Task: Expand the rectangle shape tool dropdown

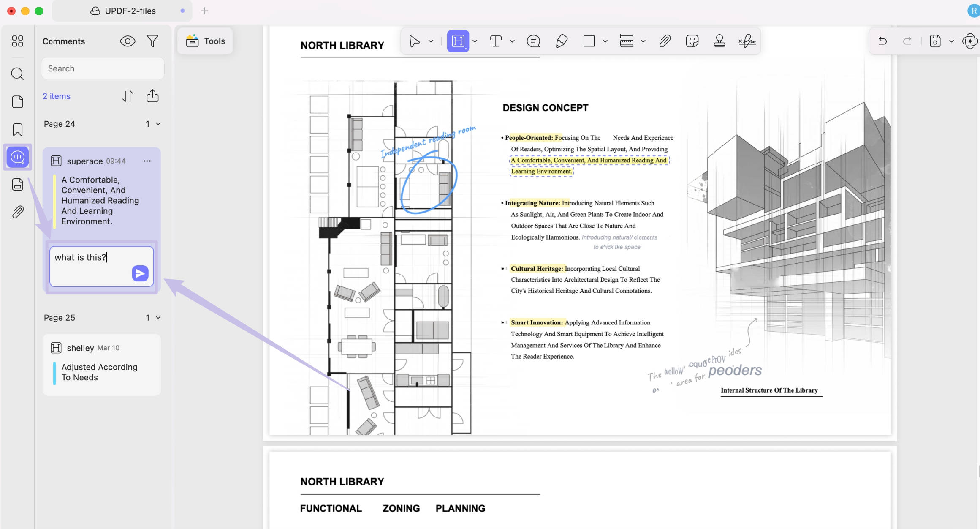Action: tap(605, 41)
